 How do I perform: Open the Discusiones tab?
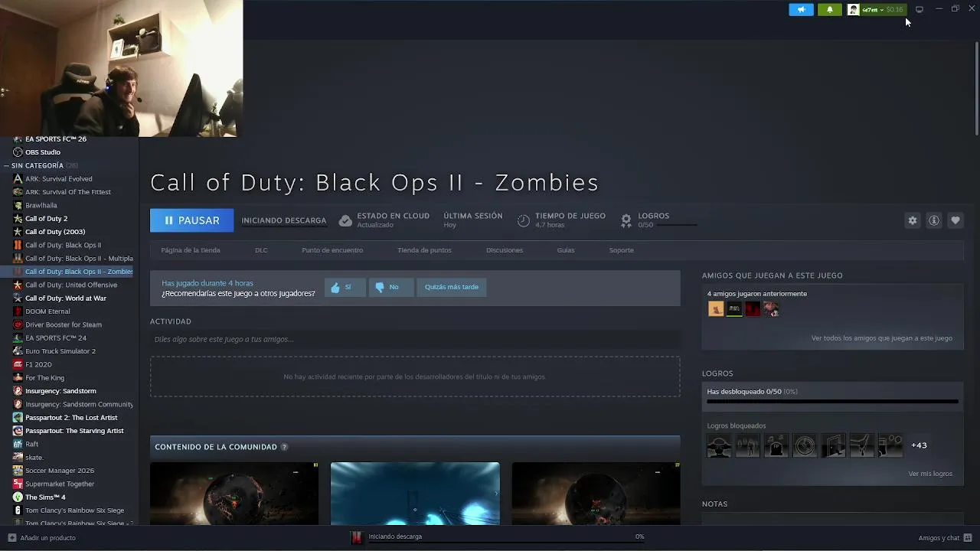pyautogui.click(x=505, y=250)
